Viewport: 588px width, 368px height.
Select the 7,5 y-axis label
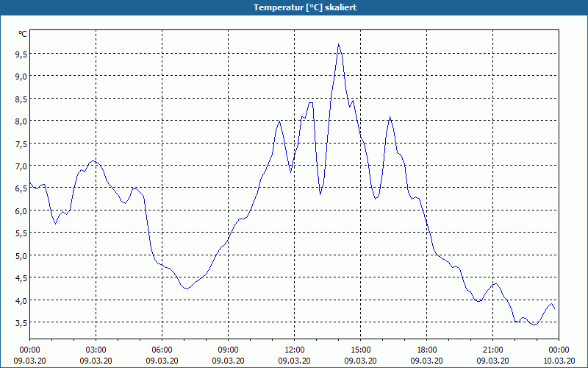(21, 144)
